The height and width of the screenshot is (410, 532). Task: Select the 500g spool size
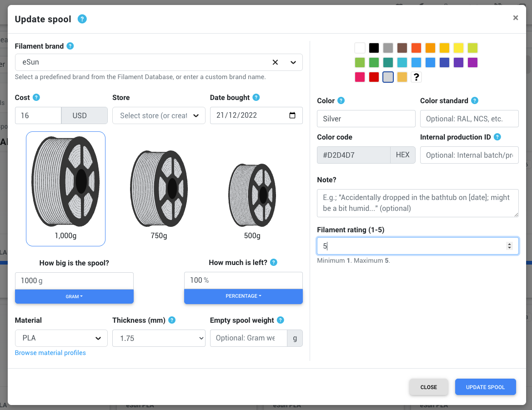[252, 201]
